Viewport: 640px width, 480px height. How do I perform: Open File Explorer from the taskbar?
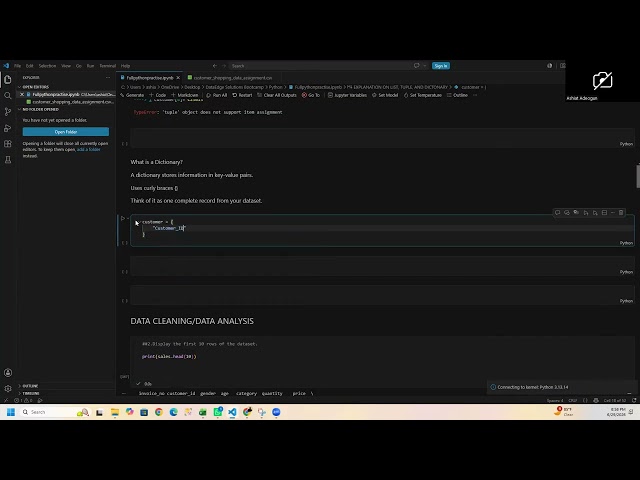coord(115,412)
